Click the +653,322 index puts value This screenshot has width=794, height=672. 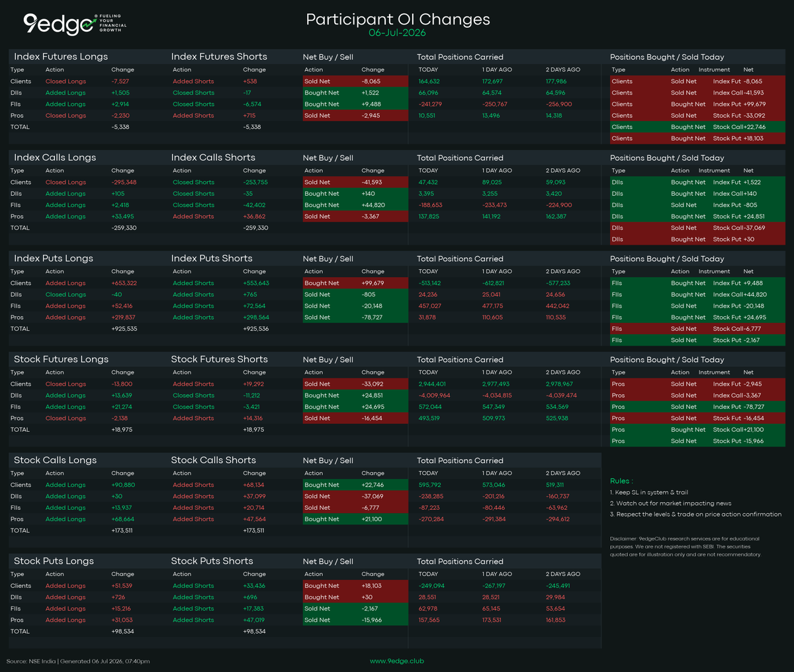point(124,283)
